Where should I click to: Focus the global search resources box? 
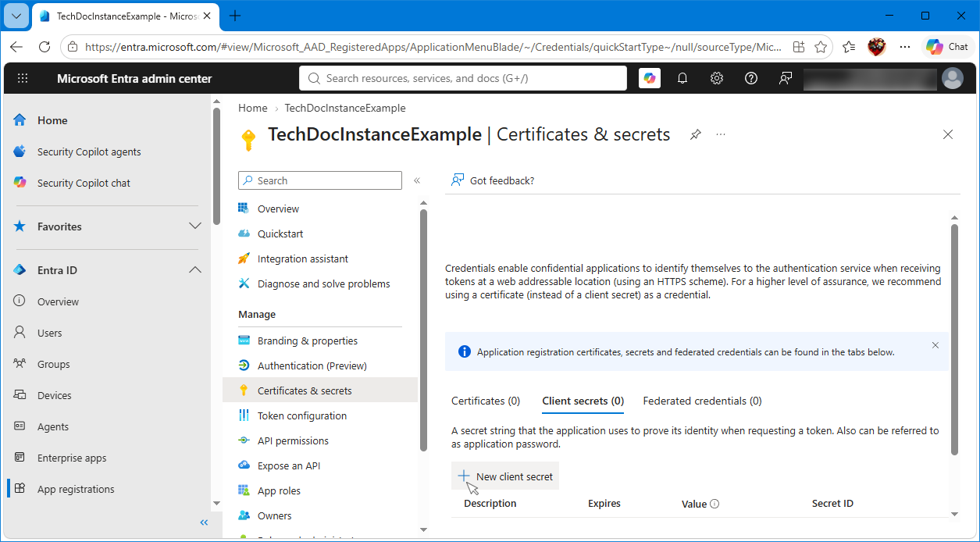pyautogui.click(x=463, y=78)
